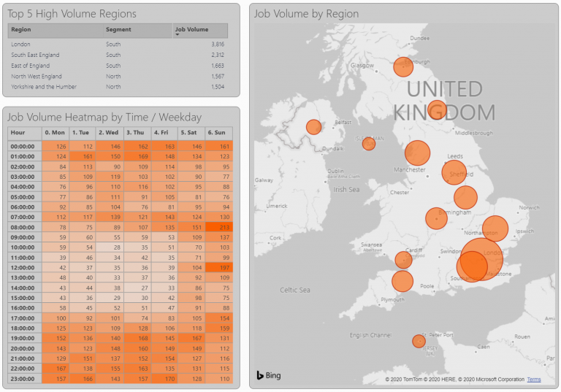Click the map bubble over Northern Ireland
The width and height of the screenshot is (561, 392).
[313, 127]
